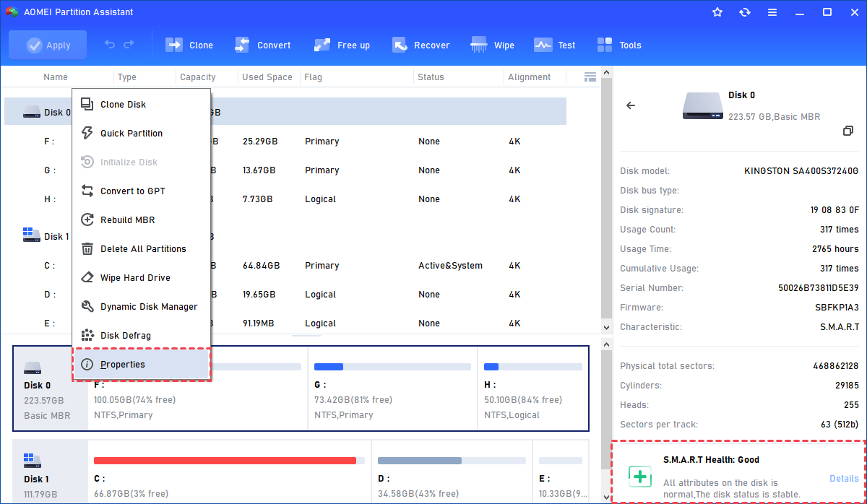The height and width of the screenshot is (504, 867).
Task: Open the column view options icon
Action: [590, 77]
